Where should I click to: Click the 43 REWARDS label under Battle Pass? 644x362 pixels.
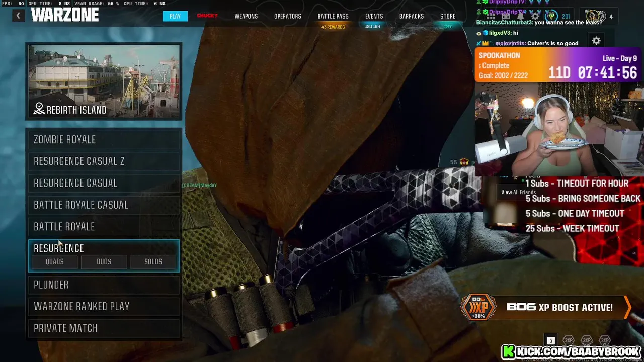click(333, 27)
